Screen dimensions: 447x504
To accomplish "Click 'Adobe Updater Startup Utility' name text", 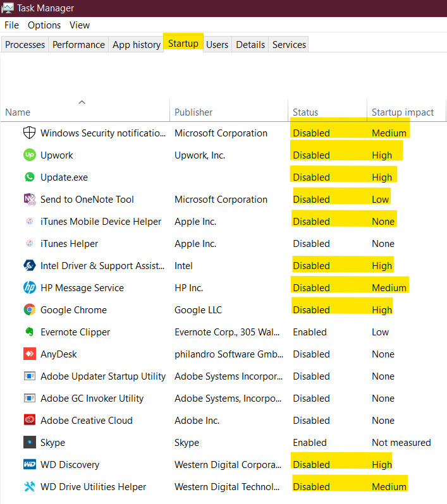I will coord(103,376).
